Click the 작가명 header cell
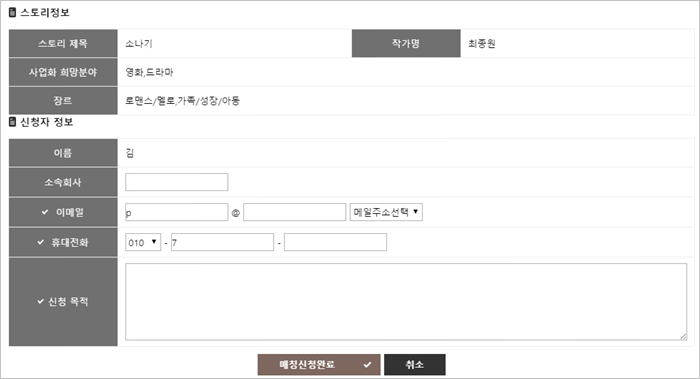Screen dimensions: 700x379 [406, 44]
